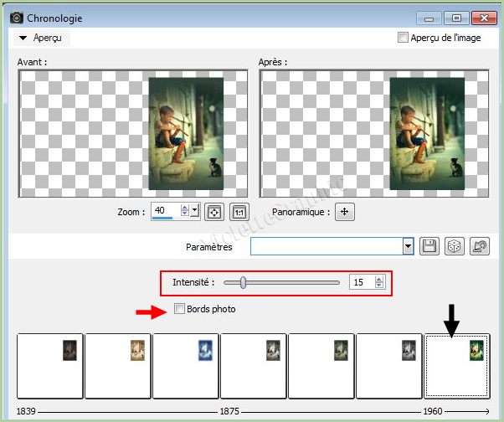Click the Zoom spinner arrows
Screen dimensions: 504x422
(x=185, y=211)
